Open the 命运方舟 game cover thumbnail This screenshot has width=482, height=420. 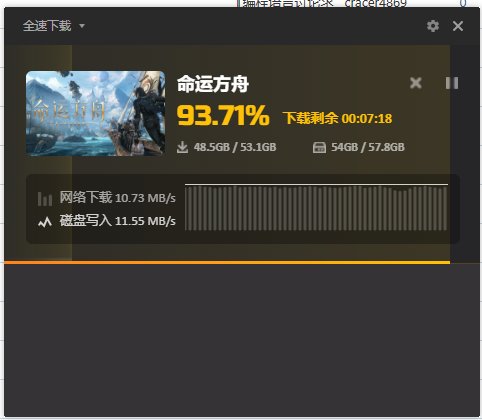[x=96, y=113]
